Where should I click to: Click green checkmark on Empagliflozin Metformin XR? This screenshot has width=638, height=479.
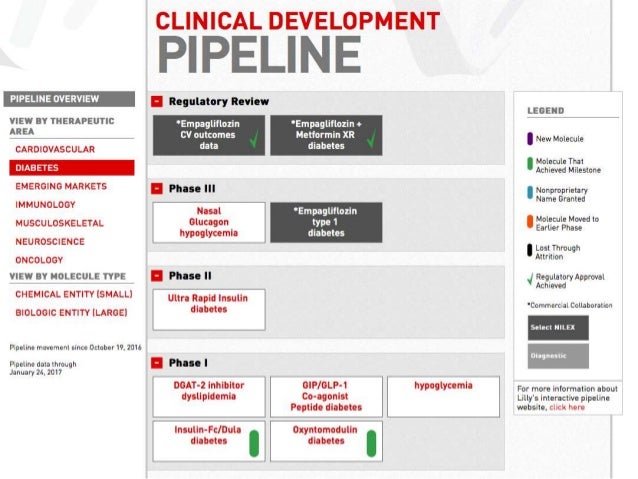coord(371,141)
